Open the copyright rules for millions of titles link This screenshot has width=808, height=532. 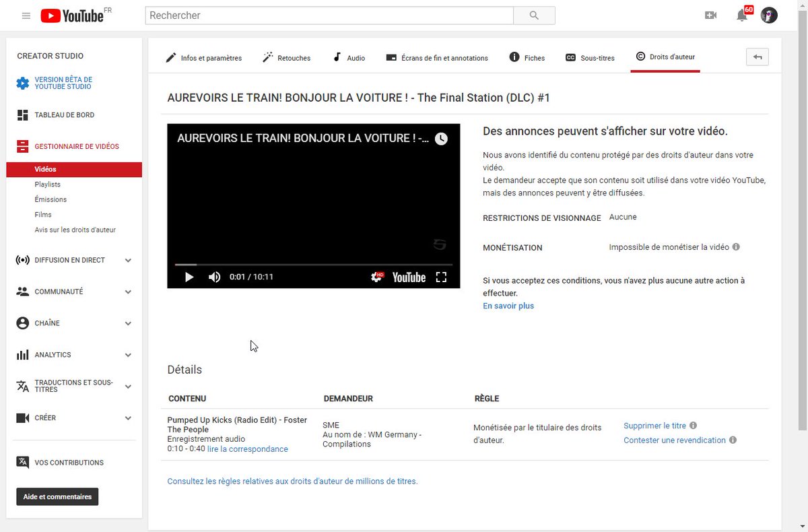coord(292,481)
